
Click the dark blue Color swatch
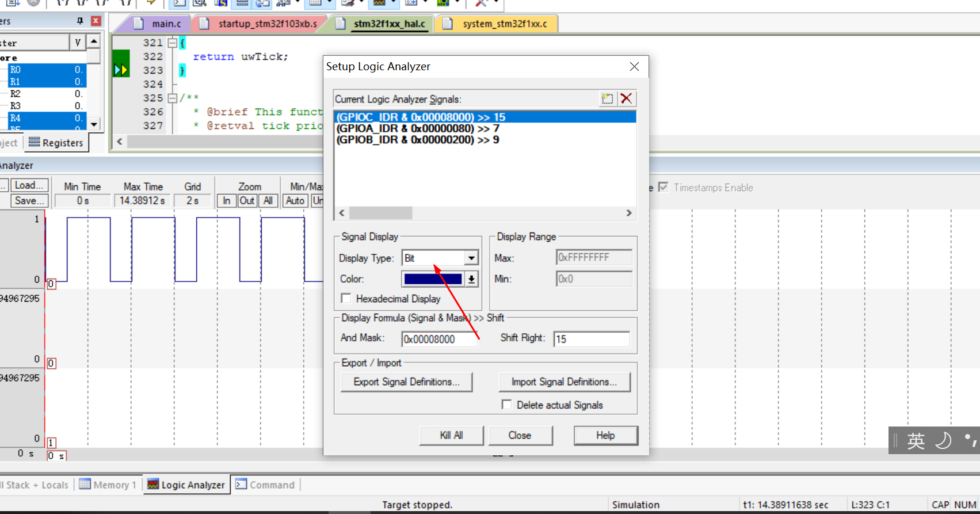433,279
